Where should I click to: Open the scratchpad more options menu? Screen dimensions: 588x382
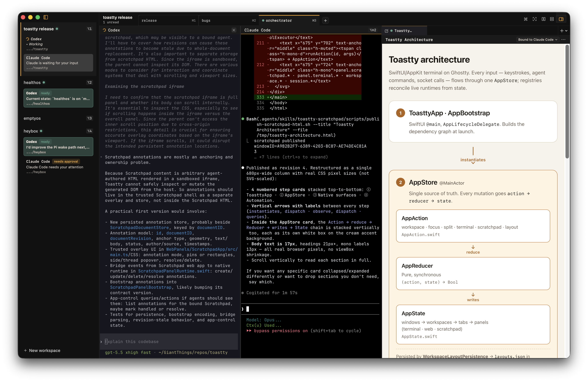pyautogui.click(x=563, y=39)
